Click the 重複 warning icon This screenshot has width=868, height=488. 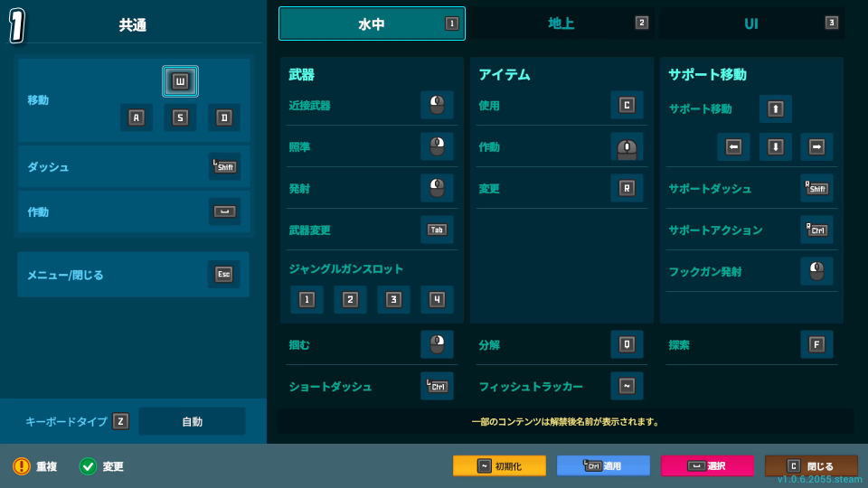(22, 466)
